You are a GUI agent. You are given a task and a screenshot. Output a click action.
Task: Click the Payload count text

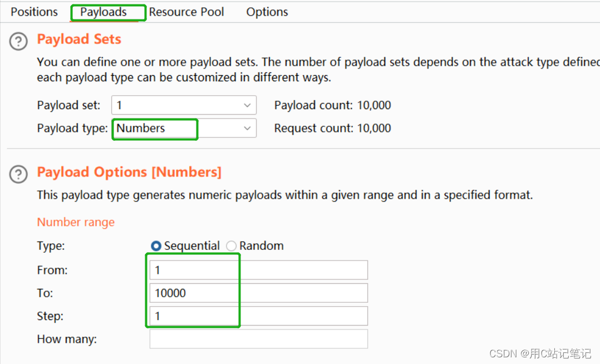pyautogui.click(x=332, y=105)
